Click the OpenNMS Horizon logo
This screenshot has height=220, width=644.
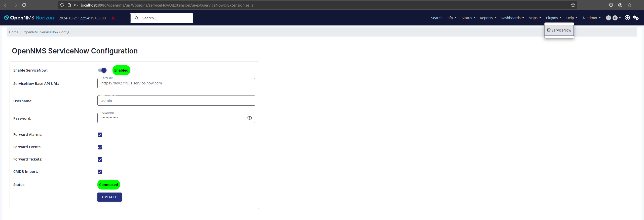[29, 18]
